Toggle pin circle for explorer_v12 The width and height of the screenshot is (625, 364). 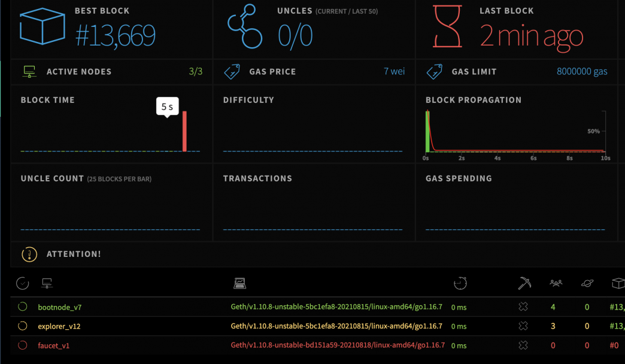click(23, 326)
